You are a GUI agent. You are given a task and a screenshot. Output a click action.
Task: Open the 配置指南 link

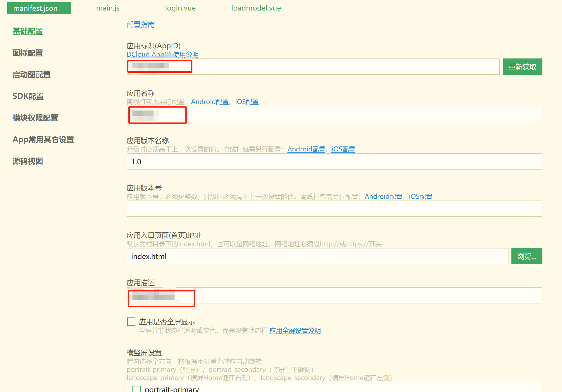(140, 25)
